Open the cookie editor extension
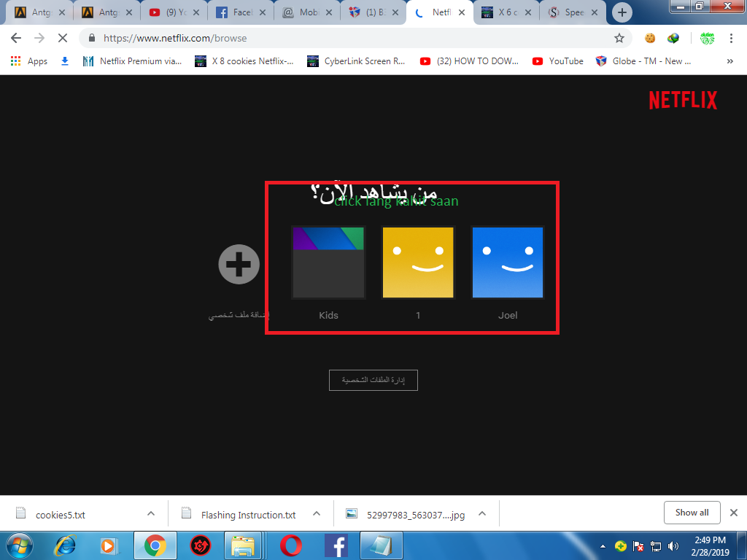 650,38
